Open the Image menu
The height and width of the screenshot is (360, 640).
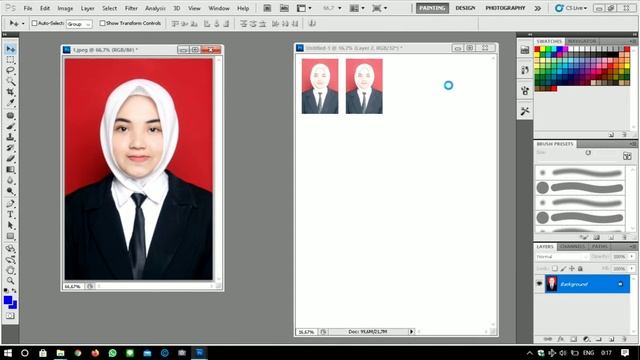coord(65,8)
